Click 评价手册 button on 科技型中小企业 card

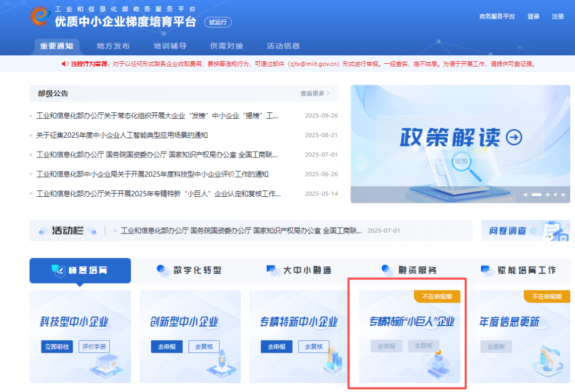(94, 347)
